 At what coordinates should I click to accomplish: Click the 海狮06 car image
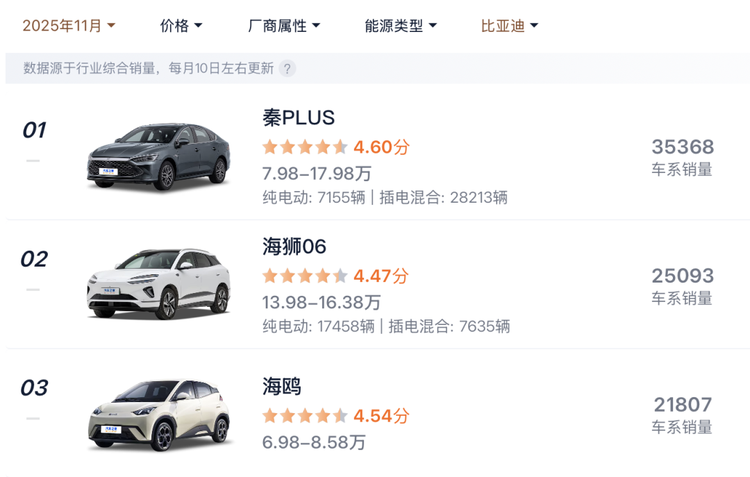point(158,284)
